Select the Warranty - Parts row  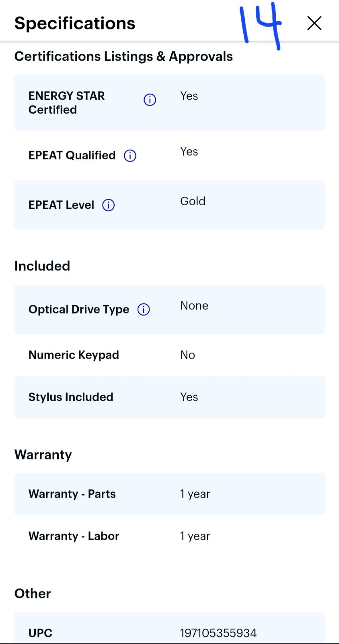point(169,494)
